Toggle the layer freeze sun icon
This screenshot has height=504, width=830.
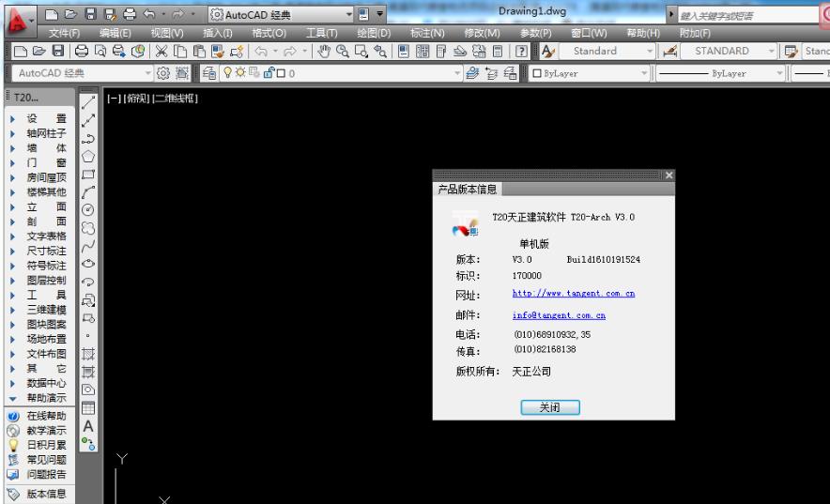(x=241, y=72)
